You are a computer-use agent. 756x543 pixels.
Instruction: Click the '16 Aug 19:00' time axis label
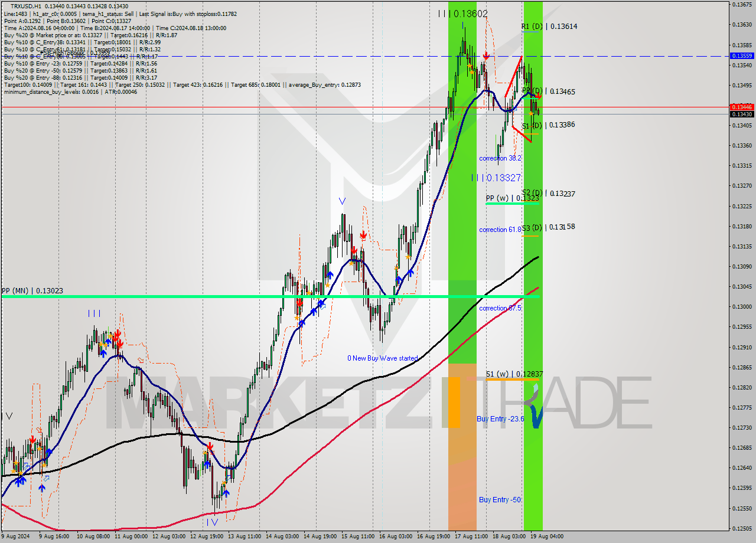[434, 537]
